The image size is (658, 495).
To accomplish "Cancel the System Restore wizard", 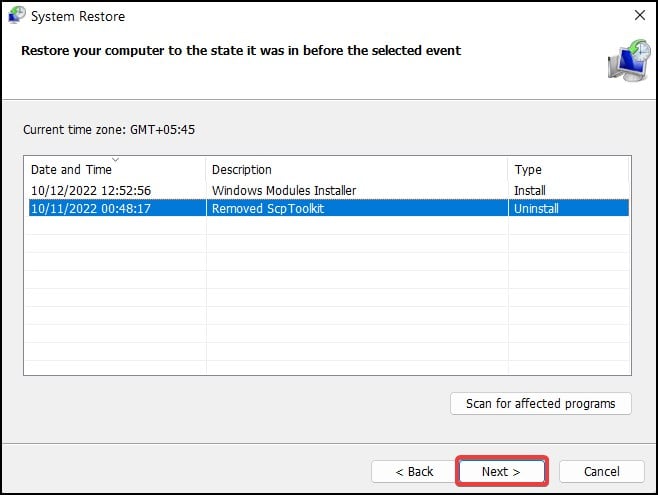I will [x=601, y=471].
